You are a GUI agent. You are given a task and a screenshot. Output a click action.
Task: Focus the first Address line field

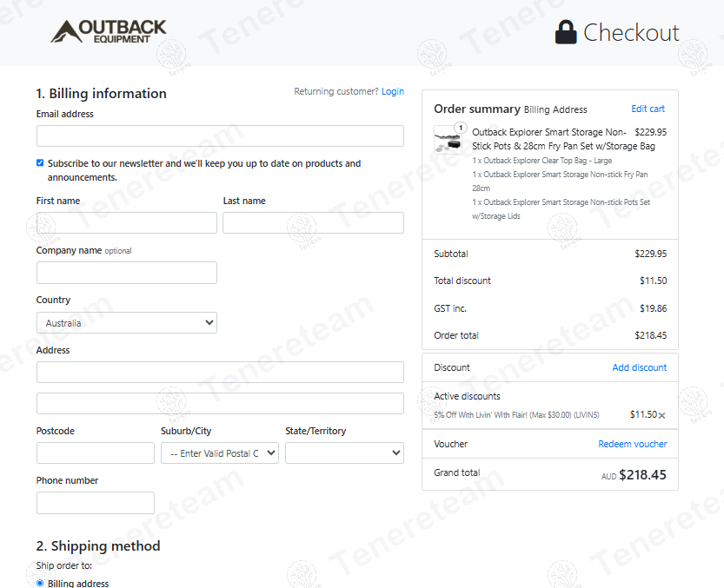[220, 372]
